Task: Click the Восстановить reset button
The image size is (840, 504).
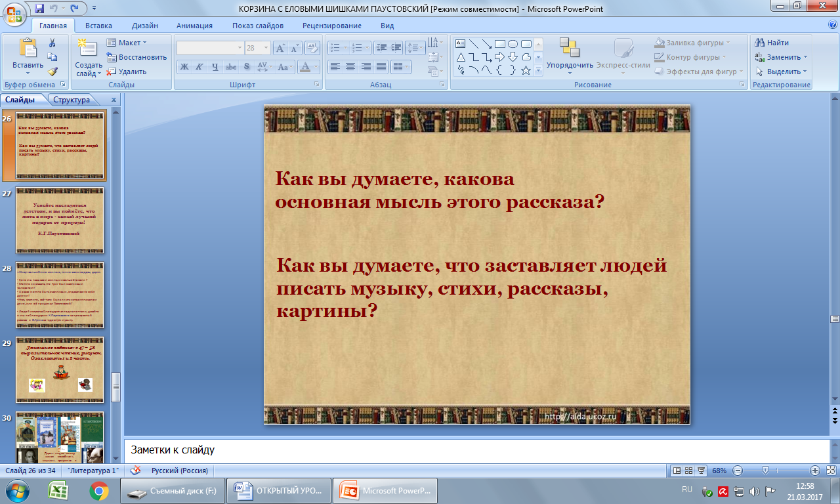Action: (x=136, y=57)
